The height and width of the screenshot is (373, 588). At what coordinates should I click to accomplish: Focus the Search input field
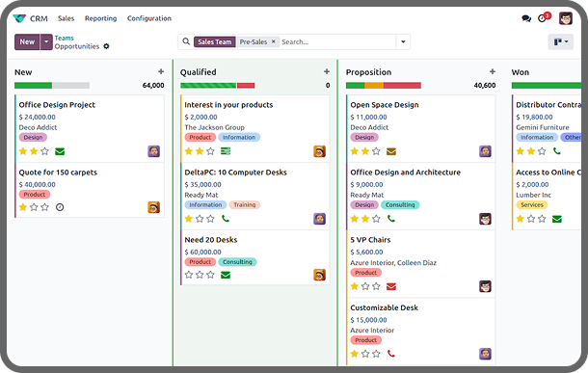[337, 41]
